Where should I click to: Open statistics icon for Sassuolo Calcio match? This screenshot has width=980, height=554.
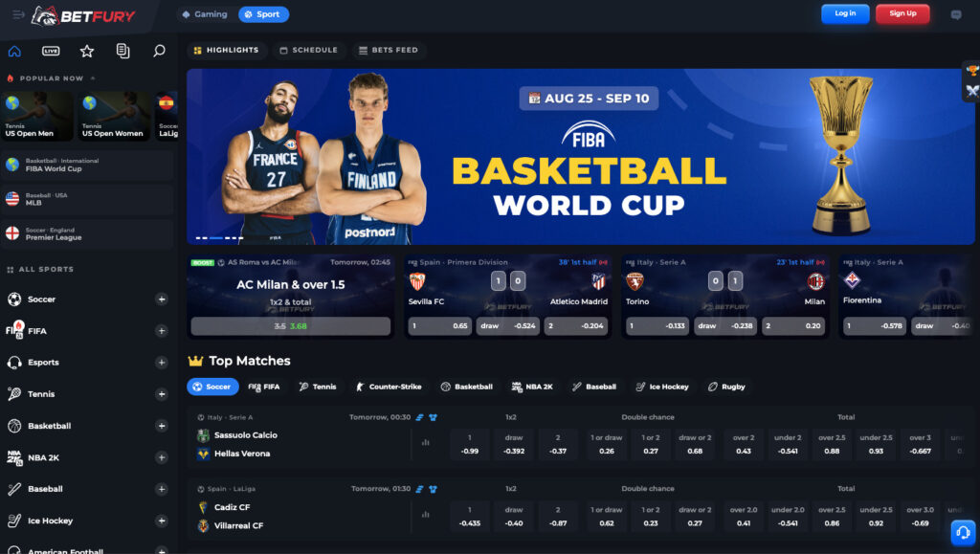tap(426, 442)
